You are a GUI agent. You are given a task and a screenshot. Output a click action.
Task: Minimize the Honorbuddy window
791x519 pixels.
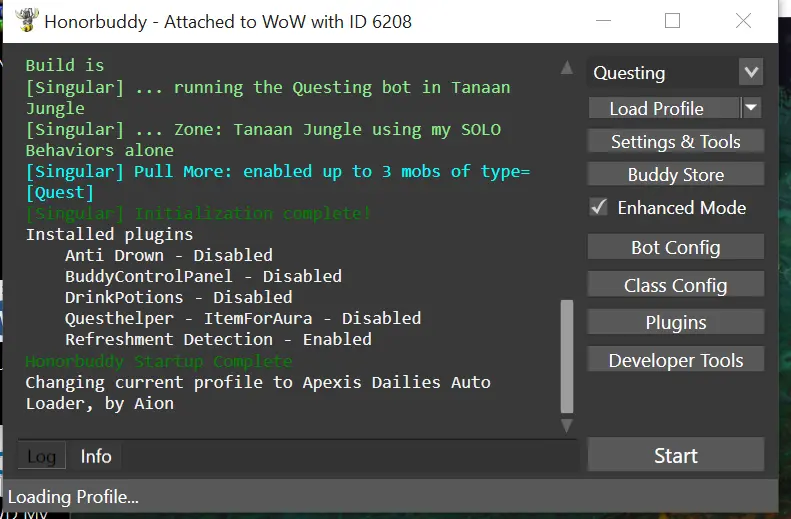point(603,21)
